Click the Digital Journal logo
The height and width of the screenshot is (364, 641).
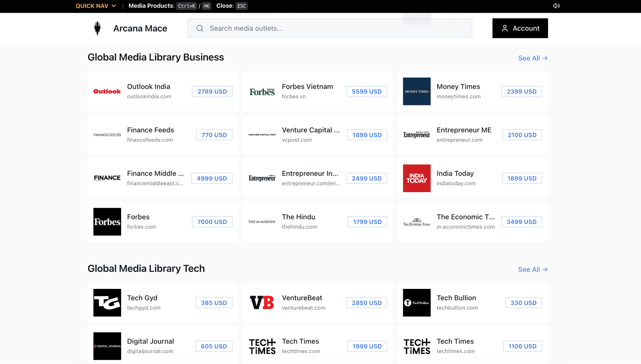(107, 346)
